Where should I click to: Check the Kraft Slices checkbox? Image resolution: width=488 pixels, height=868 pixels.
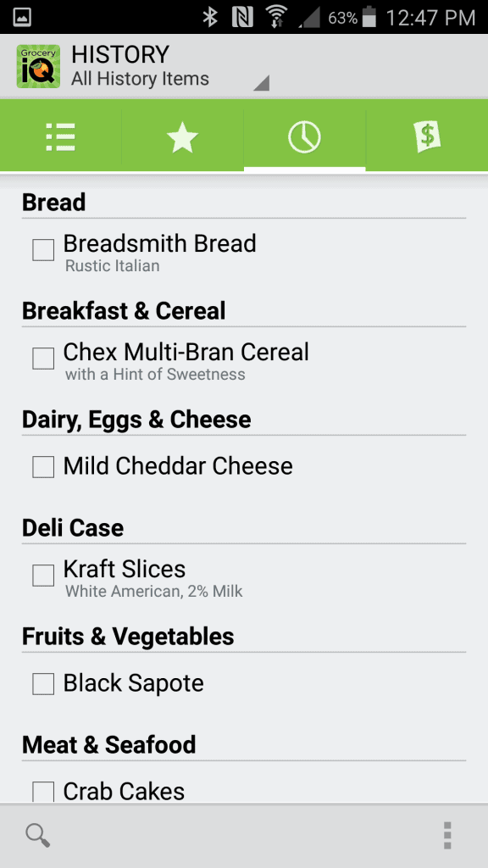click(x=43, y=576)
